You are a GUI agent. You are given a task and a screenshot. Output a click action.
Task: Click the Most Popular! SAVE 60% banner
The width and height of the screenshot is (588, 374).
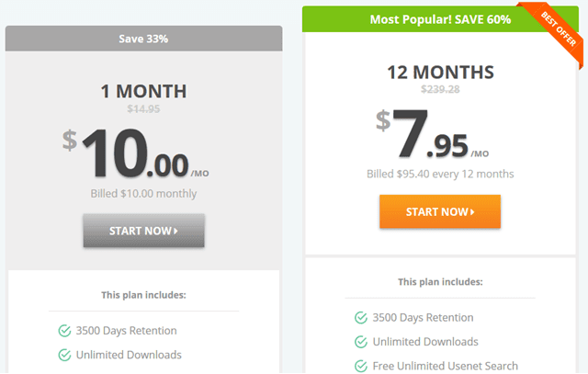440,19
